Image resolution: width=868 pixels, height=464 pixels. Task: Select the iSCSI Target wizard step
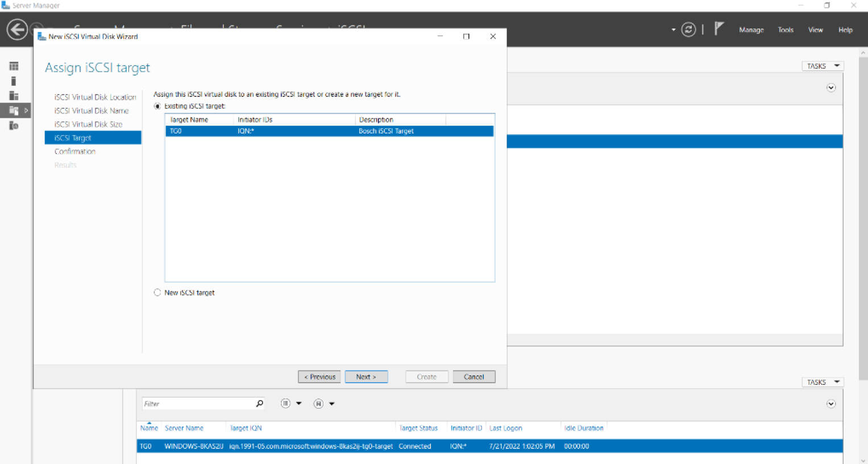(93, 138)
